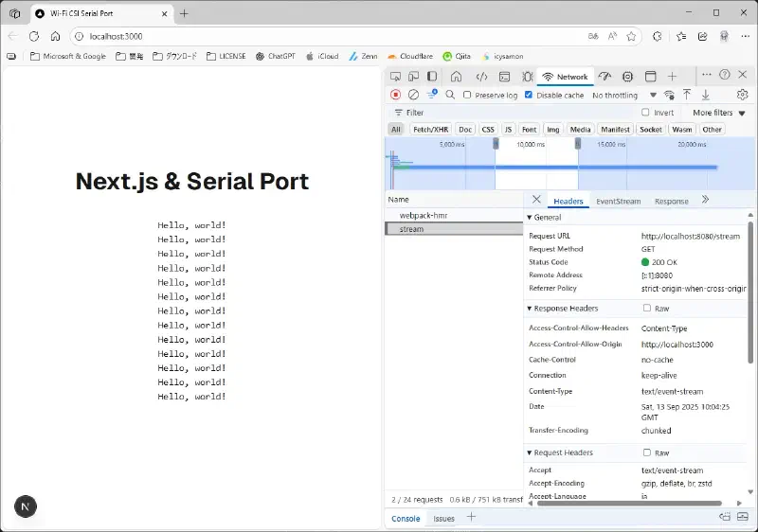The image size is (758, 532).
Task: Open network conditions wifi gear icon
Action: click(669, 95)
